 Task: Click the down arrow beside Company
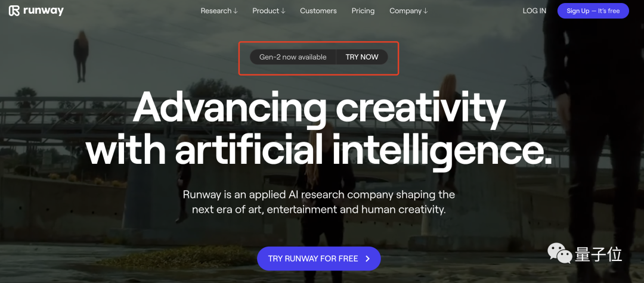click(x=426, y=11)
